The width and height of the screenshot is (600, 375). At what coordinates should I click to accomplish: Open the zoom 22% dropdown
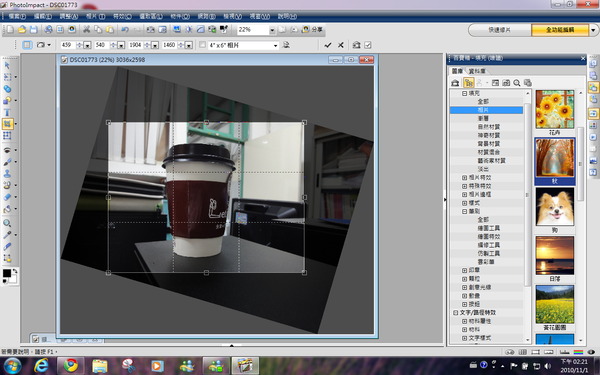click(x=272, y=30)
